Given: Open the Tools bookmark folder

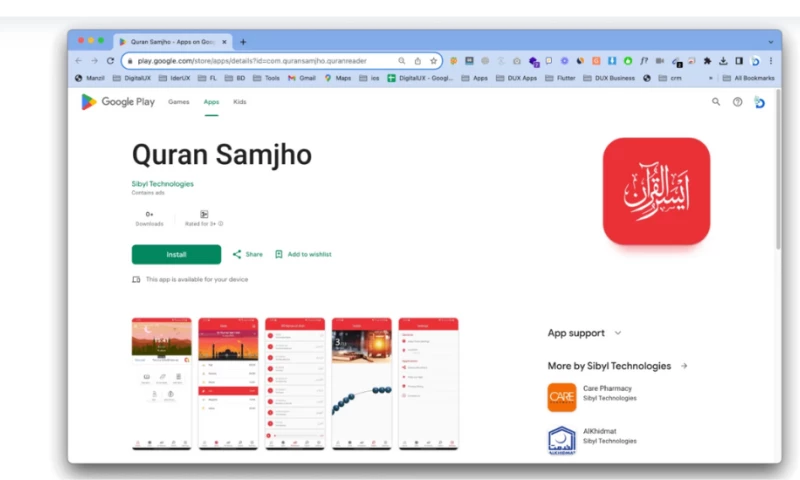Looking at the screenshot, I should [x=266, y=78].
